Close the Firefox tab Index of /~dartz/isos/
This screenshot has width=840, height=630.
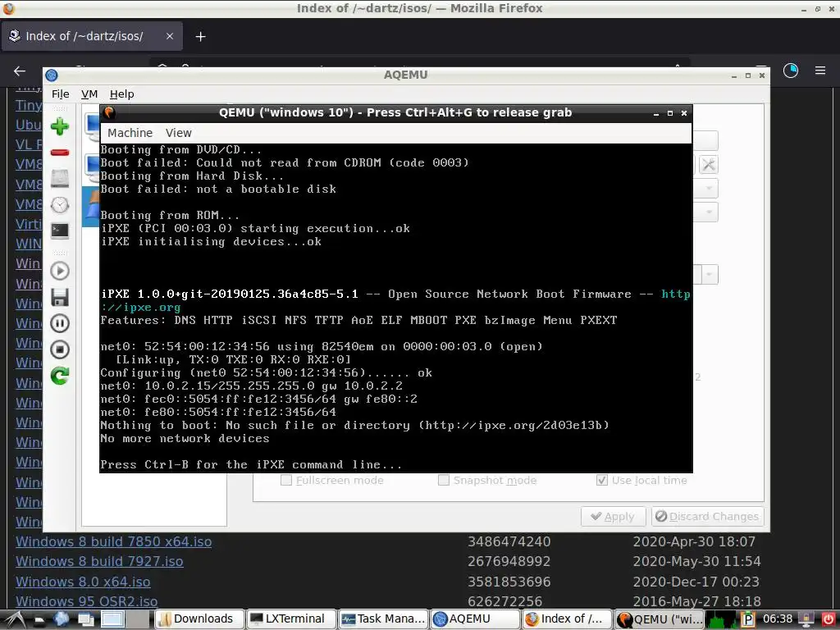[x=169, y=36]
